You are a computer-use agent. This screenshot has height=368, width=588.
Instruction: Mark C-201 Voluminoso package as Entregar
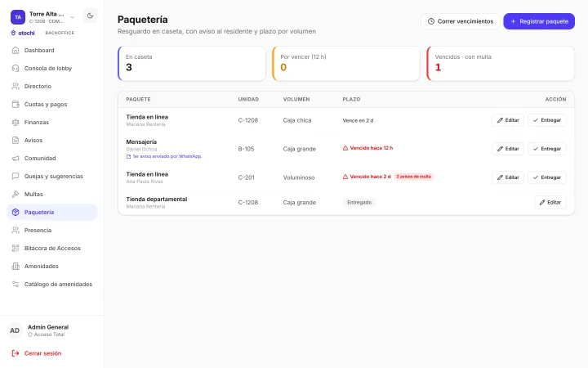[x=546, y=177]
